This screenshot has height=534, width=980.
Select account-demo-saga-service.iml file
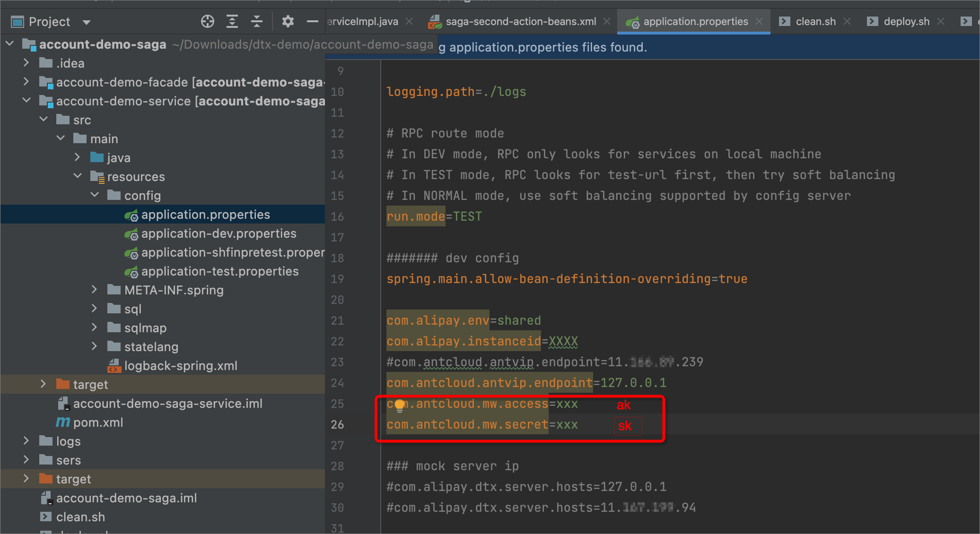tap(163, 403)
